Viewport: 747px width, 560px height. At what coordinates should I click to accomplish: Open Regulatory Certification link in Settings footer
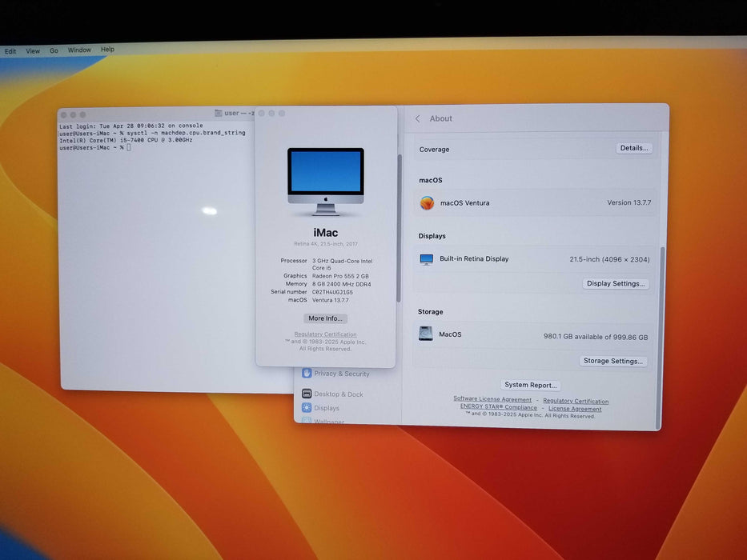[576, 401]
